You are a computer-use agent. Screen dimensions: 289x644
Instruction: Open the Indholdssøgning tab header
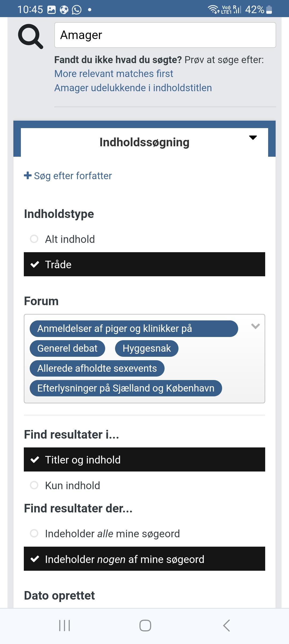pyautogui.click(x=144, y=142)
